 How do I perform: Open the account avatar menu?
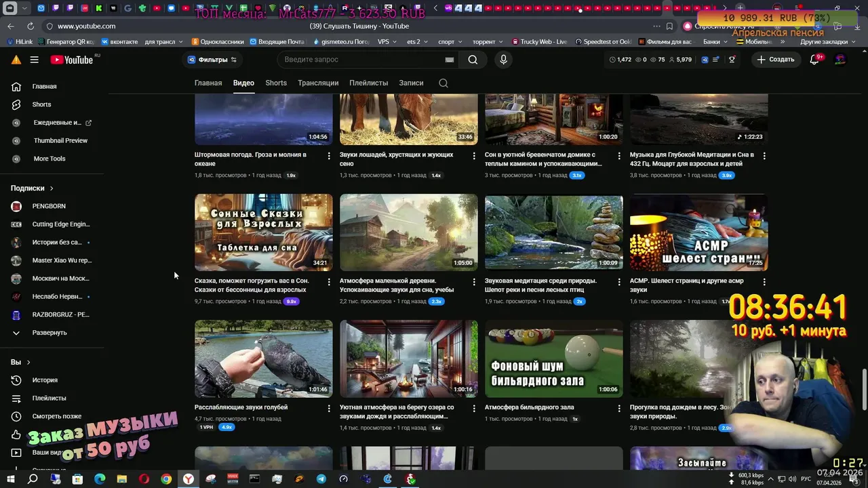coord(840,60)
